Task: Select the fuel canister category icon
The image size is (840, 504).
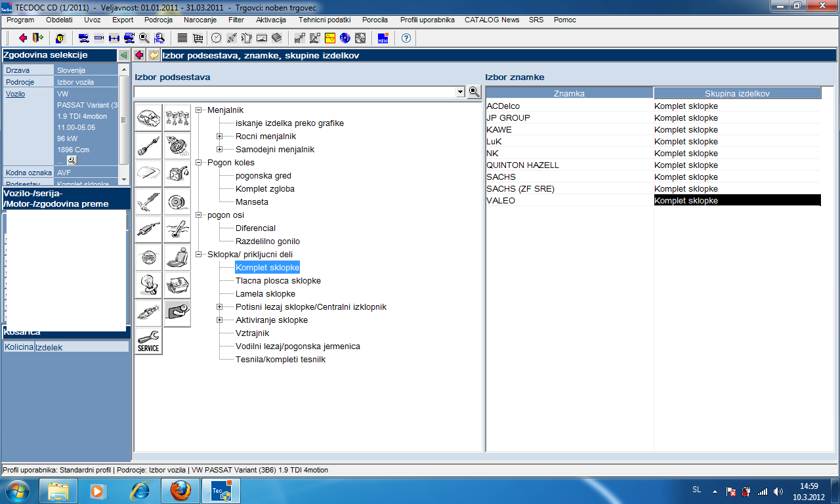Action: pyautogui.click(x=177, y=173)
